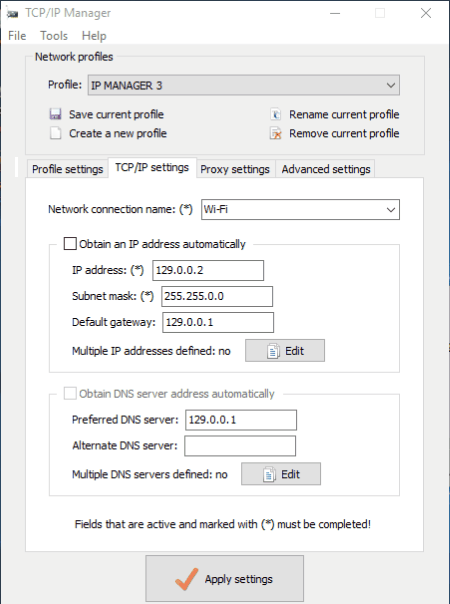Toggle Obtain DNS server address automatically checkbox

coord(70,394)
